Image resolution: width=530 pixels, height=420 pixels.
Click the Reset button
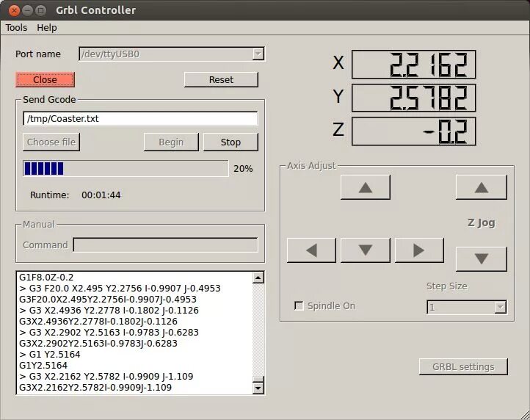[221, 79]
